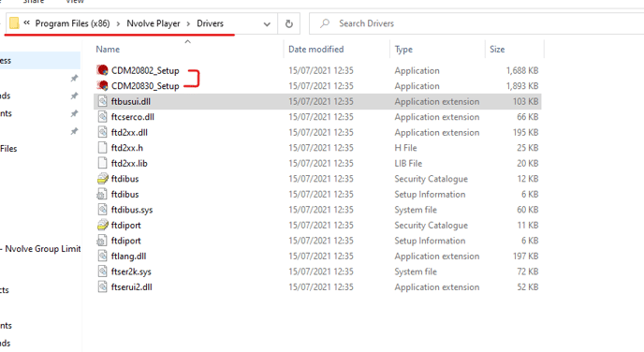Viewport: 644px width, 352px height.
Task: Select the ftser2k.sys file name
Action: [131, 271]
